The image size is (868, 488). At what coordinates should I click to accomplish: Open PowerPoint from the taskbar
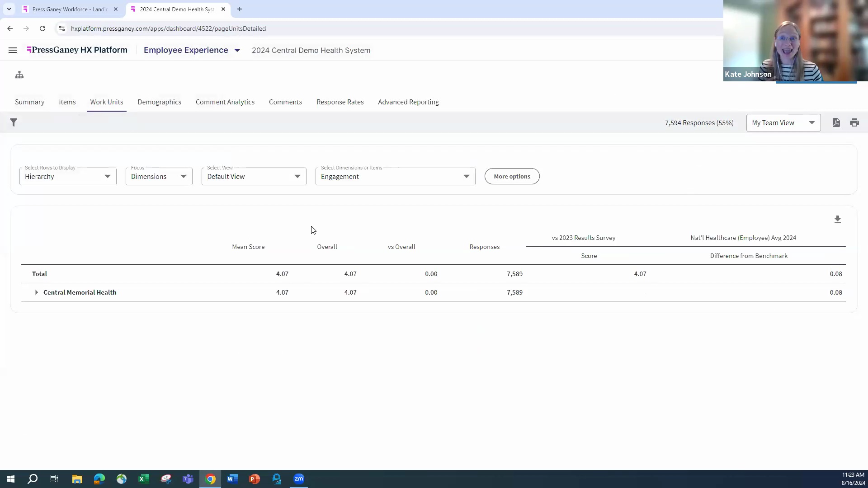pyautogui.click(x=255, y=479)
